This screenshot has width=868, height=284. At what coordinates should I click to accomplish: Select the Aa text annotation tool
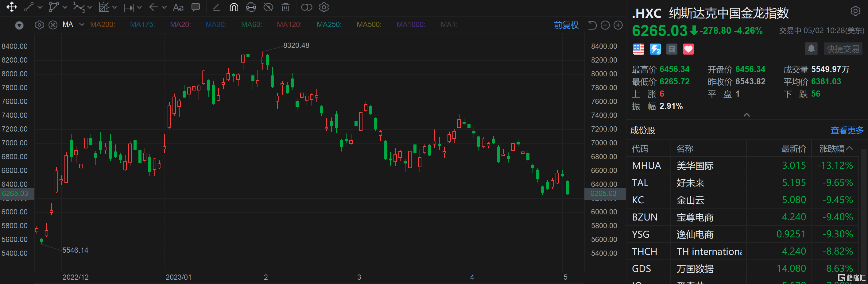pyautogui.click(x=178, y=7)
